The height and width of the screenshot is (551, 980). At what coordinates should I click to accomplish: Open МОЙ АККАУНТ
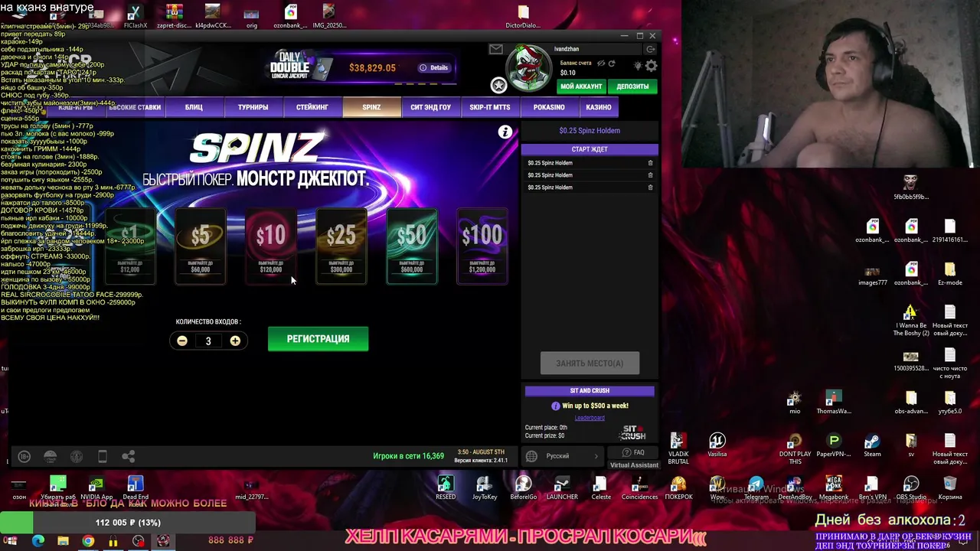coord(581,86)
